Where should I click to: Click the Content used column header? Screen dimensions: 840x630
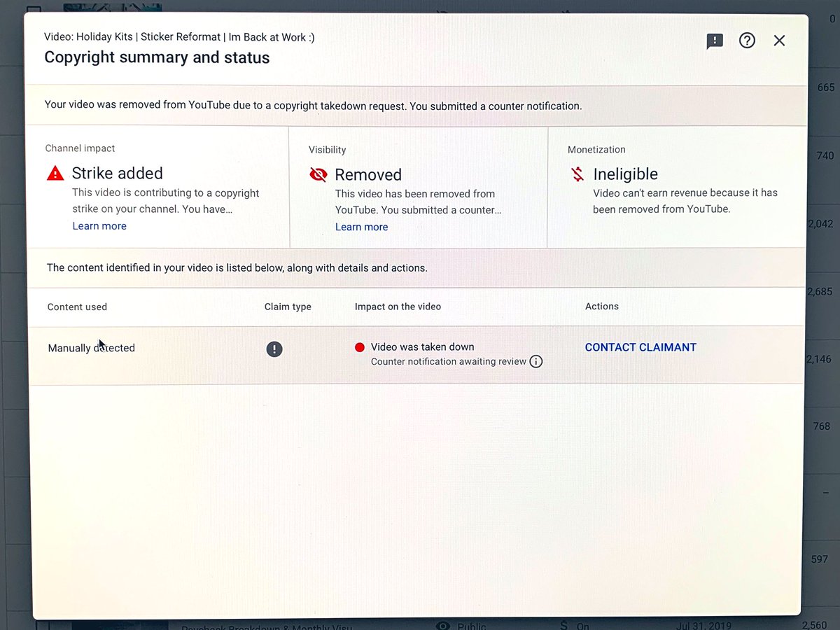click(x=77, y=307)
